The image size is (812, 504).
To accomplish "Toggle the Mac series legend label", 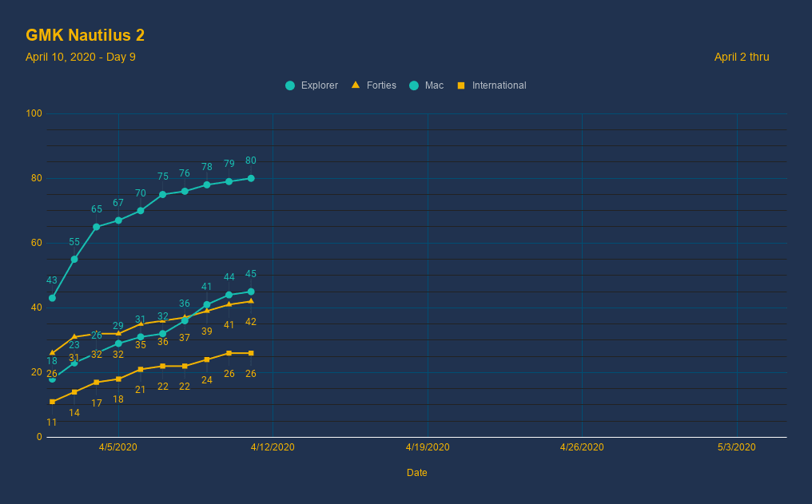I will click(434, 85).
